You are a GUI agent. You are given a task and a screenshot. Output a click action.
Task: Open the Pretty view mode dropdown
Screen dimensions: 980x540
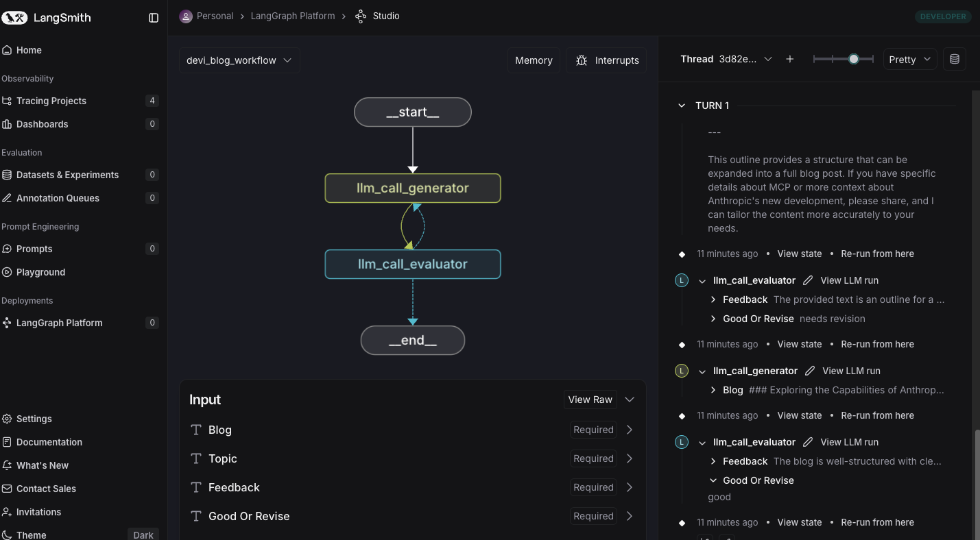[909, 60]
